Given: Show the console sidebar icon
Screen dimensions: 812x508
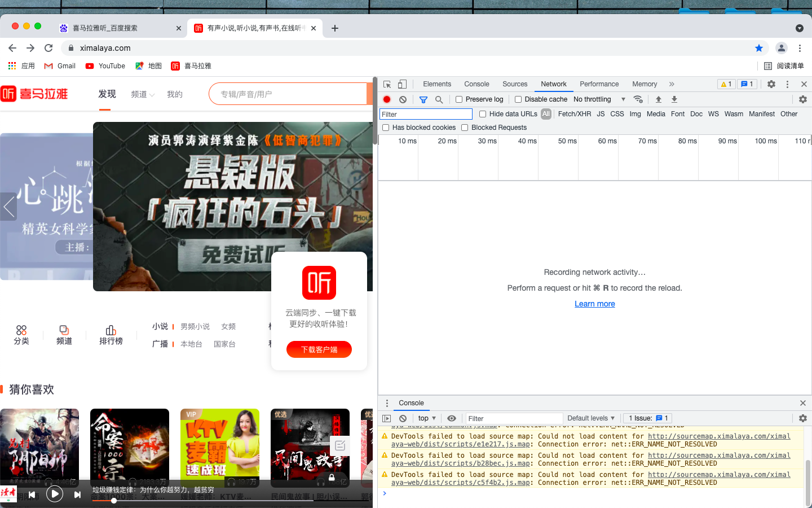Looking at the screenshot, I should (386, 418).
